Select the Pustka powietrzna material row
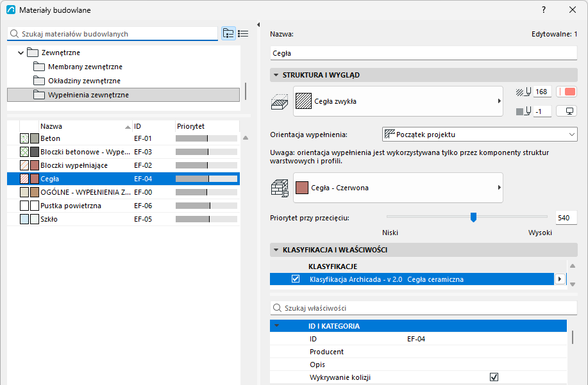The width and height of the screenshot is (588, 385). point(123,206)
